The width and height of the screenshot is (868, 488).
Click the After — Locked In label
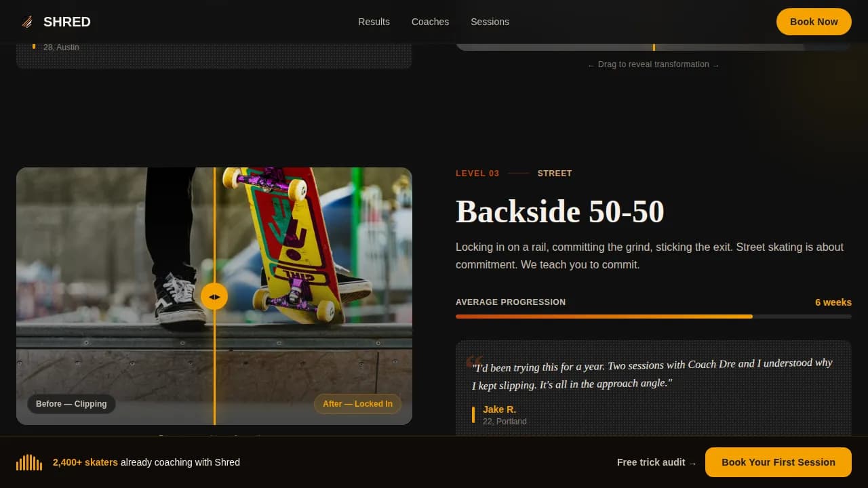click(x=357, y=404)
